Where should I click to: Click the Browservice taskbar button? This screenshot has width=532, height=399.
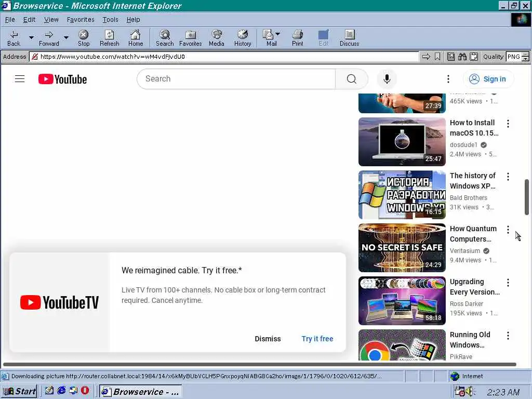tap(140, 392)
